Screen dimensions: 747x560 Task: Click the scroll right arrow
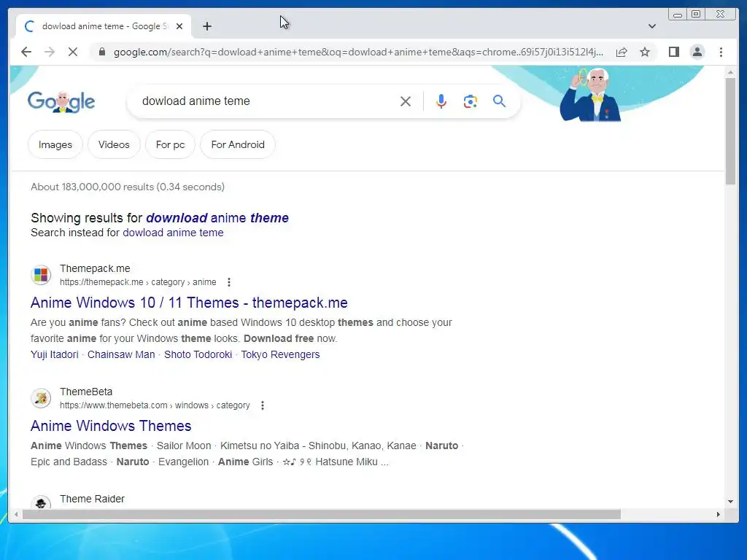click(x=719, y=514)
